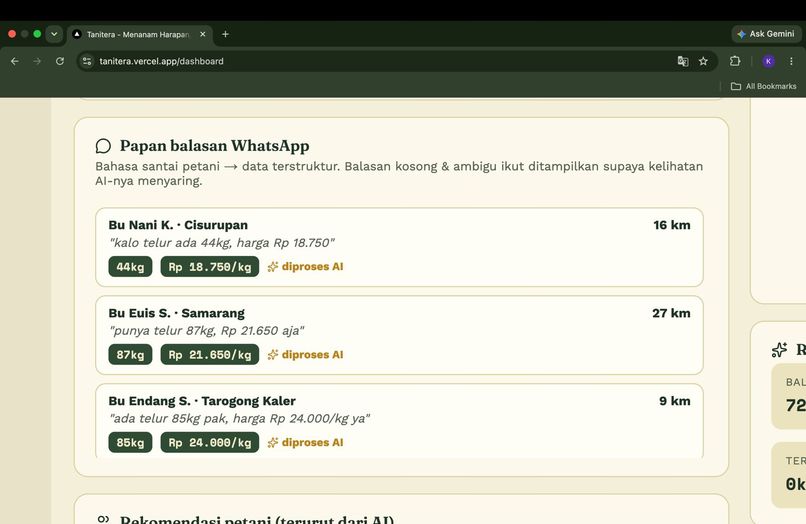The image size is (806, 524).
Task: Open a new tab with plus icon
Action: pyautogui.click(x=225, y=34)
